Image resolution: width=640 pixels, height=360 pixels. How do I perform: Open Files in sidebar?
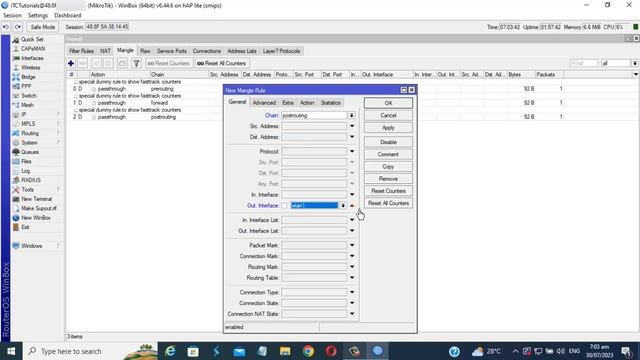click(x=26, y=161)
